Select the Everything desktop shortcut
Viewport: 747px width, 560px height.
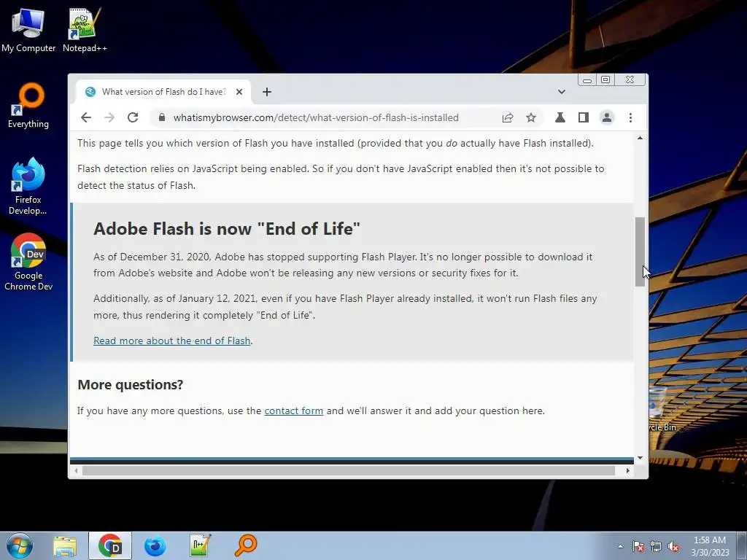[x=28, y=106]
